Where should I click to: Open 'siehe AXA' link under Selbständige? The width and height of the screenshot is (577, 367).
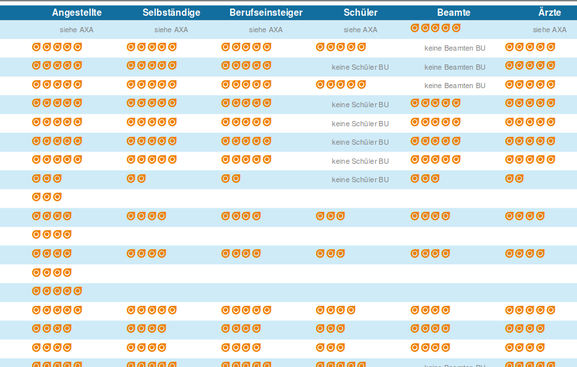tap(171, 30)
